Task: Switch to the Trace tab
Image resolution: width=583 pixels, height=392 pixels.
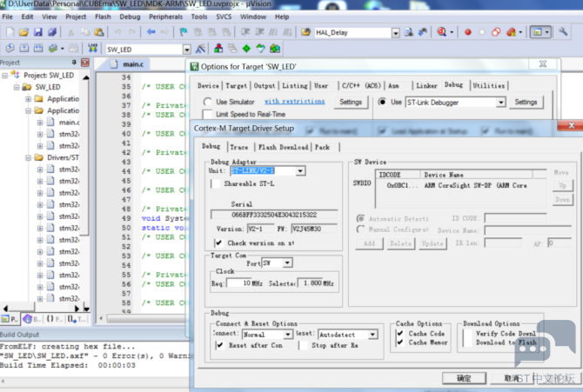Action: point(239,147)
